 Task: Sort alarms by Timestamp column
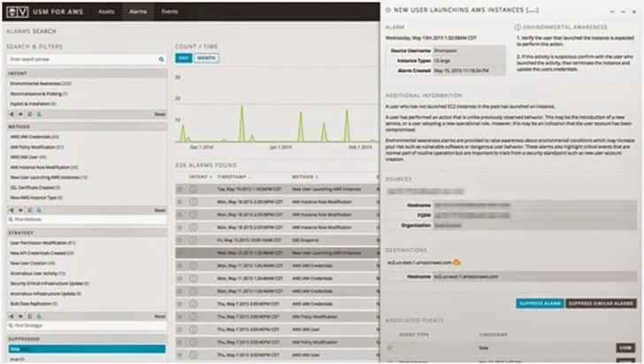pos(234,177)
